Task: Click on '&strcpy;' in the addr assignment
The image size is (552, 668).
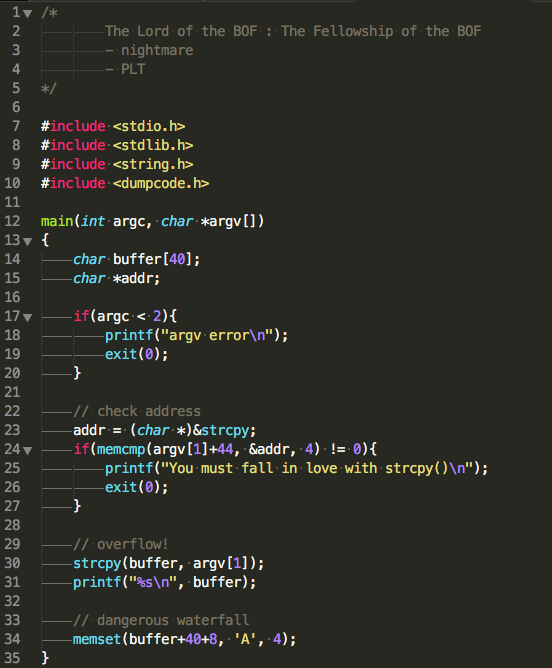Action: pyautogui.click(x=224, y=430)
